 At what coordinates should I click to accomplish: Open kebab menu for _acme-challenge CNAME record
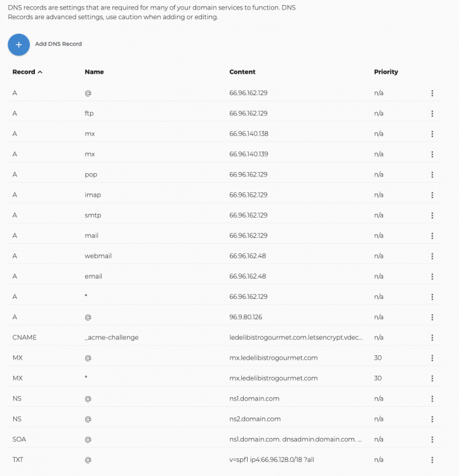point(432,338)
